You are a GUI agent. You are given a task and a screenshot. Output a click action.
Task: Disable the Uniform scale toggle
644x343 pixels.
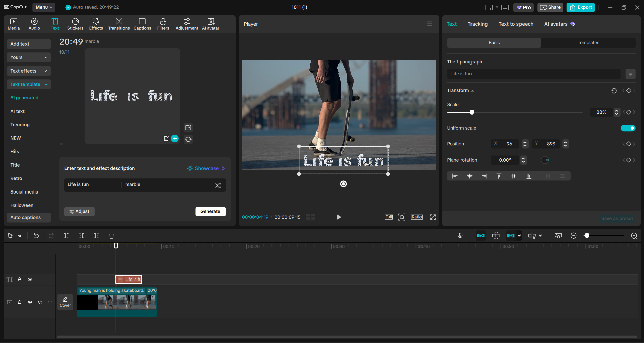click(x=628, y=128)
